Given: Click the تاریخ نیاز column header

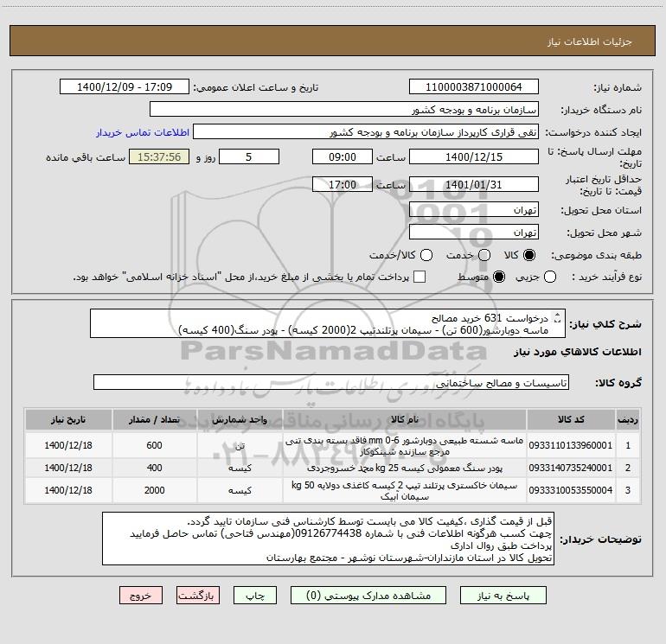Looking at the screenshot, I should 68,419.
